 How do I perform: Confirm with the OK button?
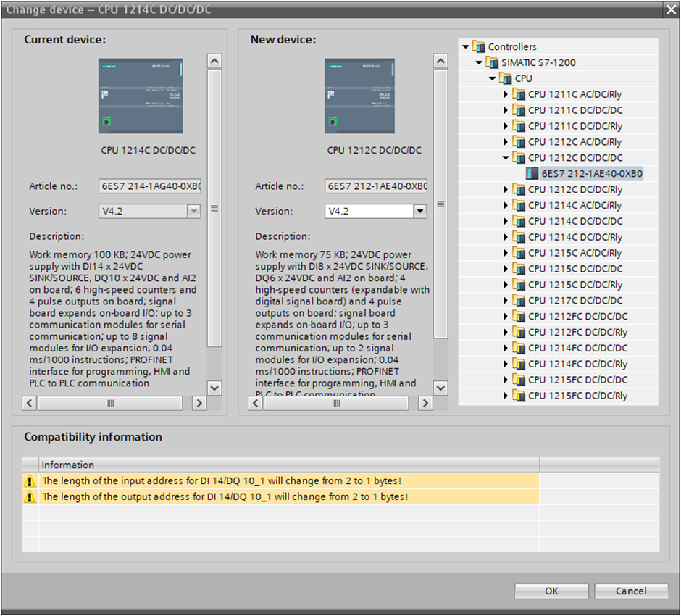click(x=551, y=591)
